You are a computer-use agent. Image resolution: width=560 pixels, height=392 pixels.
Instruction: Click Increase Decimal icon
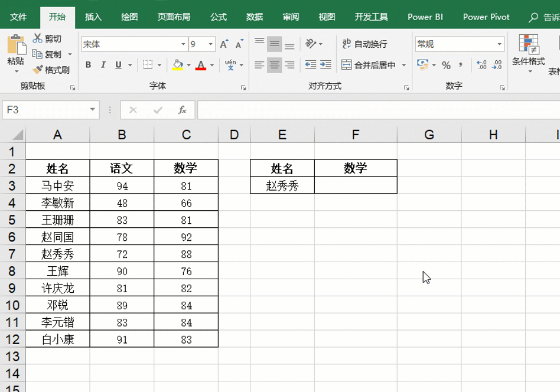pyautogui.click(x=481, y=64)
